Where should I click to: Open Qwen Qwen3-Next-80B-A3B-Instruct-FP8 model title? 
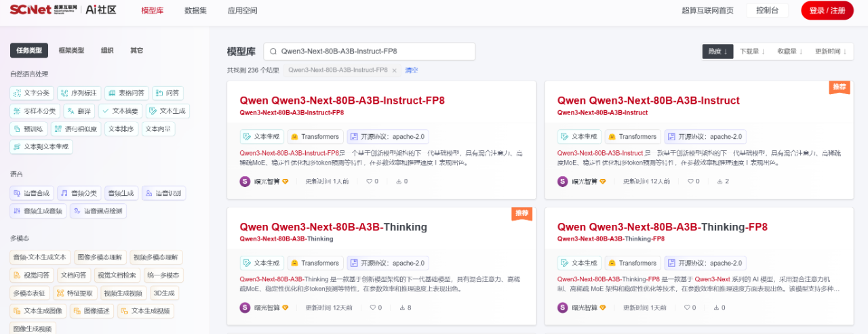[x=342, y=100]
